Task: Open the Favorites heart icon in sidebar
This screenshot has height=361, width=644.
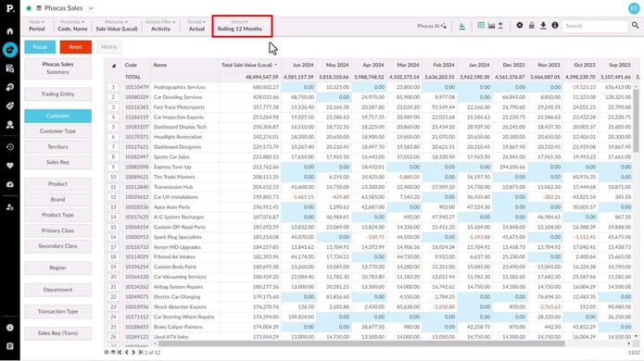Action: [x=10, y=166]
